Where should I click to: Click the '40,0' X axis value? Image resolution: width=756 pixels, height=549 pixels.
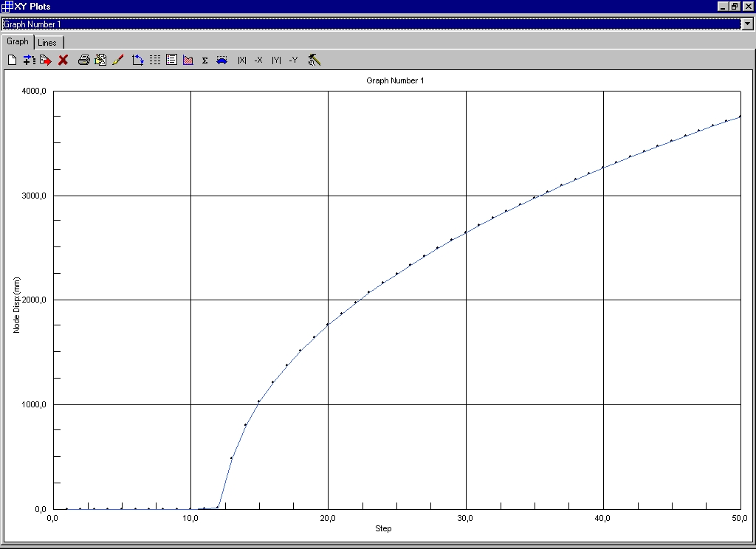click(602, 518)
